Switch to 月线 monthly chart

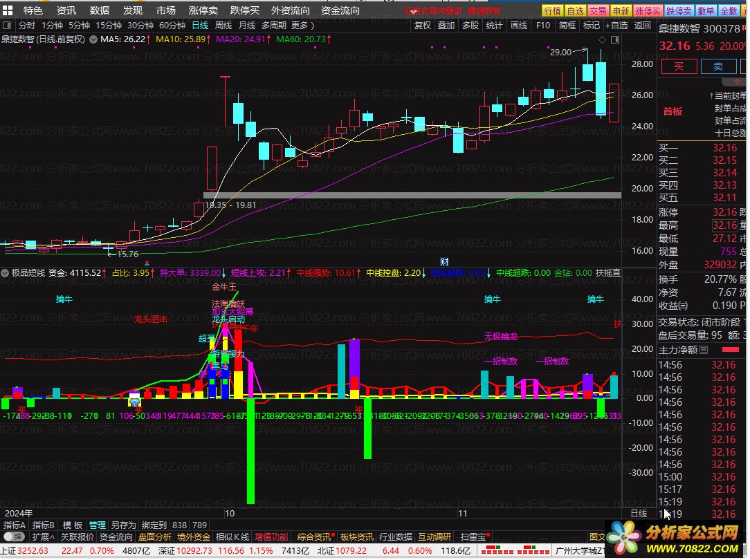[x=247, y=26]
